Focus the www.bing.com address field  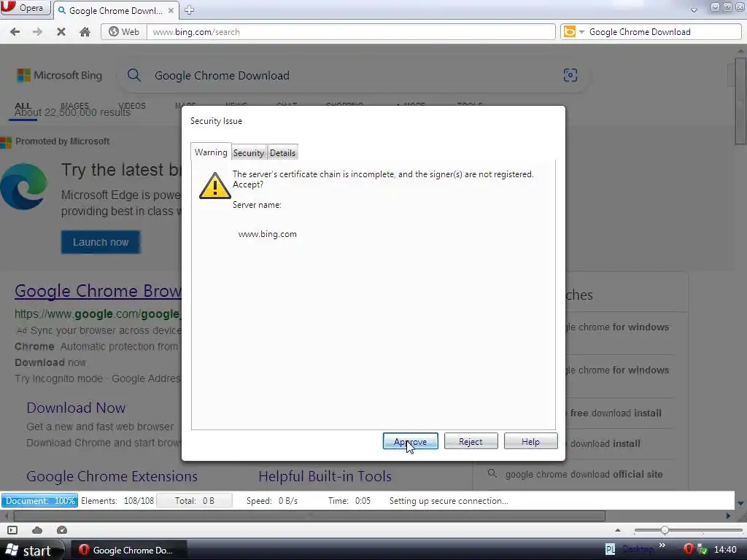[x=351, y=32]
